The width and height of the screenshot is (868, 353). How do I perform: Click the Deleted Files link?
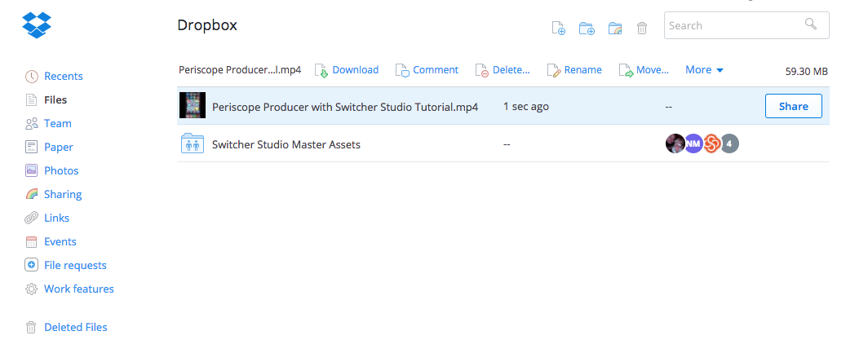pyautogui.click(x=75, y=327)
